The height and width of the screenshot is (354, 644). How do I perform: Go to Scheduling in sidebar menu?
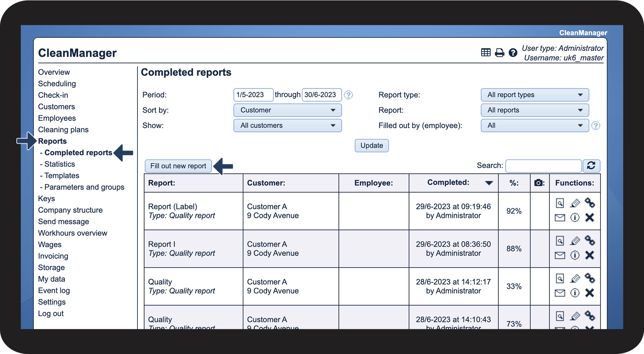57,83
